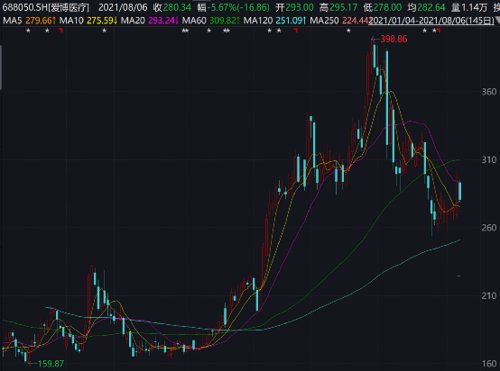Click the double star marker below the MA60 label
Image resolution: width=500 pixels, height=371 pixels.
(x=185, y=31)
